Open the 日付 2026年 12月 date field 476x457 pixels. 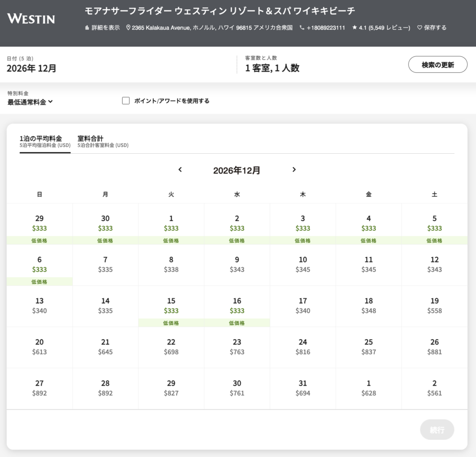pyautogui.click(x=119, y=65)
